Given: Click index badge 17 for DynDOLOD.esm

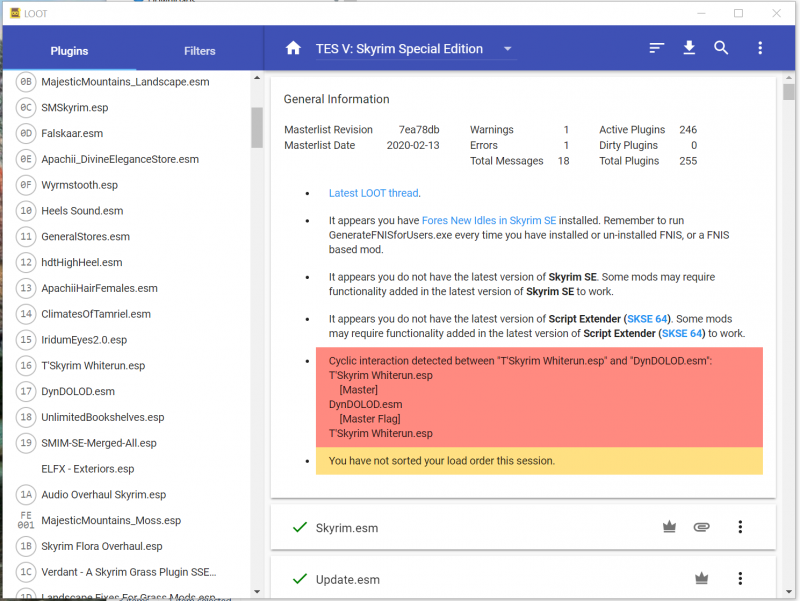Looking at the screenshot, I should coord(26,391).
